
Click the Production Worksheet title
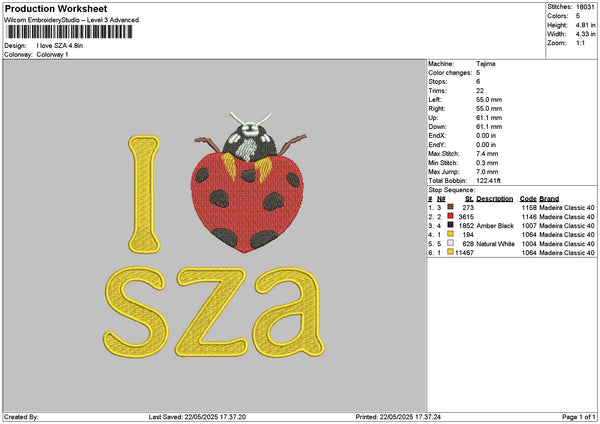pyautogui.click(x=56, y=8)
